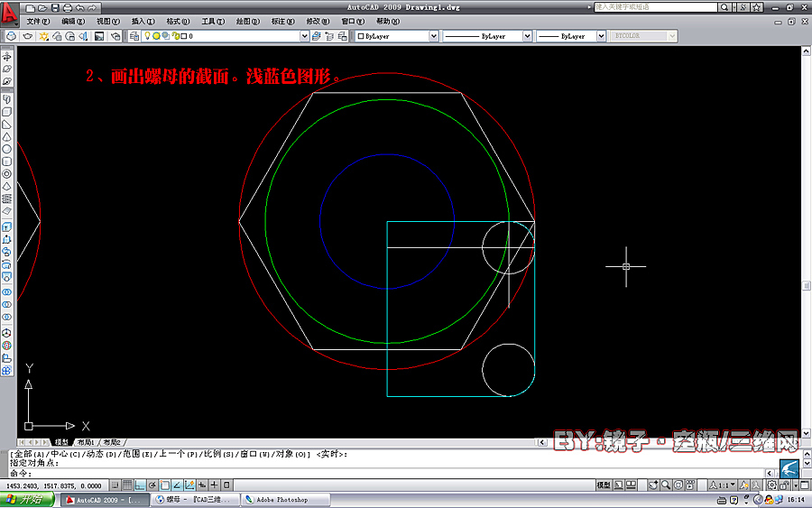Screen dimensions: 812x508
Task: Toggle Ortho mode in status bar
Action: pyautogui.click(x=140, y=485)
